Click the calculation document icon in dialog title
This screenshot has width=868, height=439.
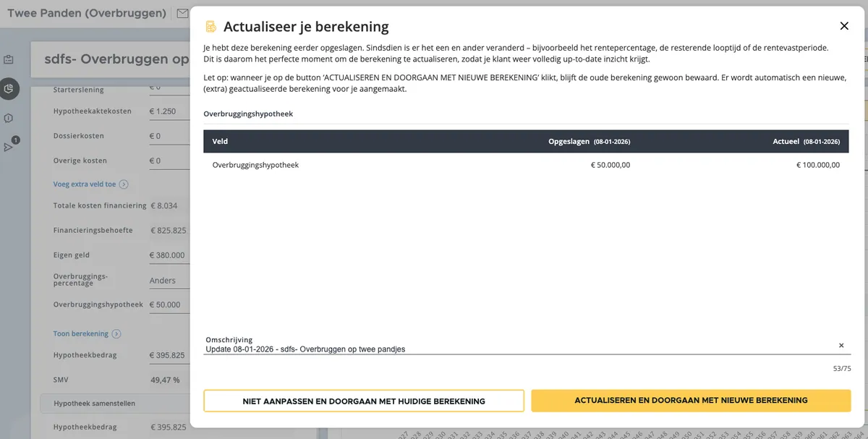[210, 27]
